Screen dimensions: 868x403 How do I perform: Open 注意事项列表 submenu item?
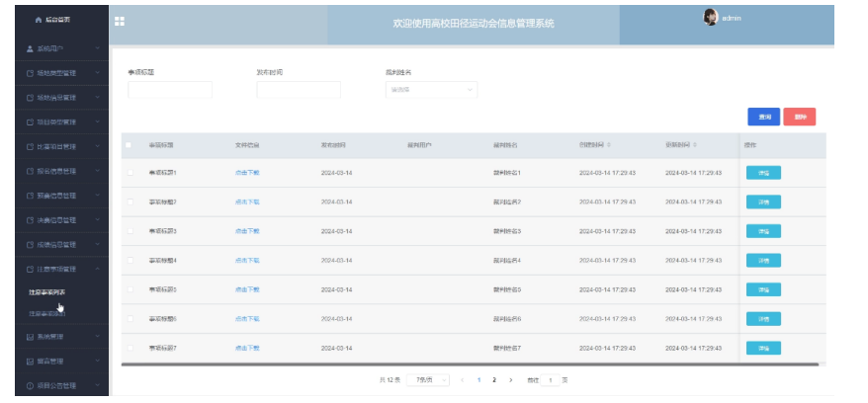tap(47, 292)
